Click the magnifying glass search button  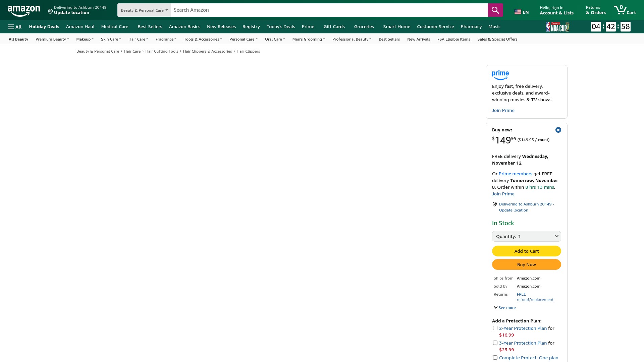click(495, 10)
